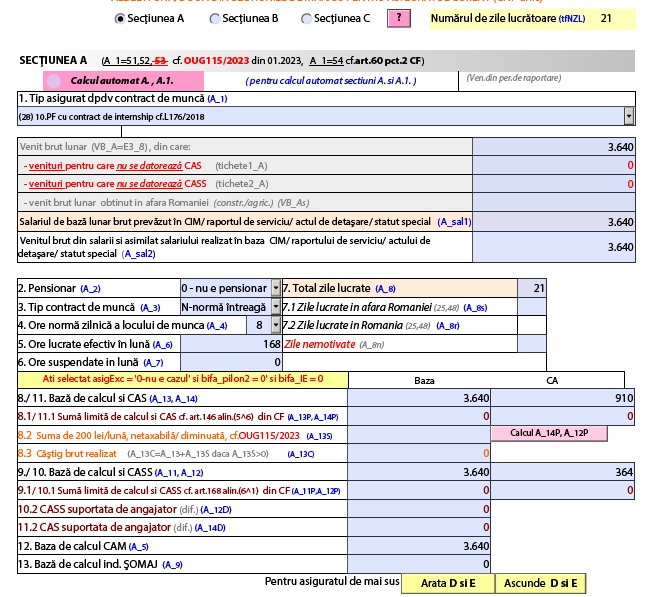Click the Ascunde D si E button

pos(541,583)
